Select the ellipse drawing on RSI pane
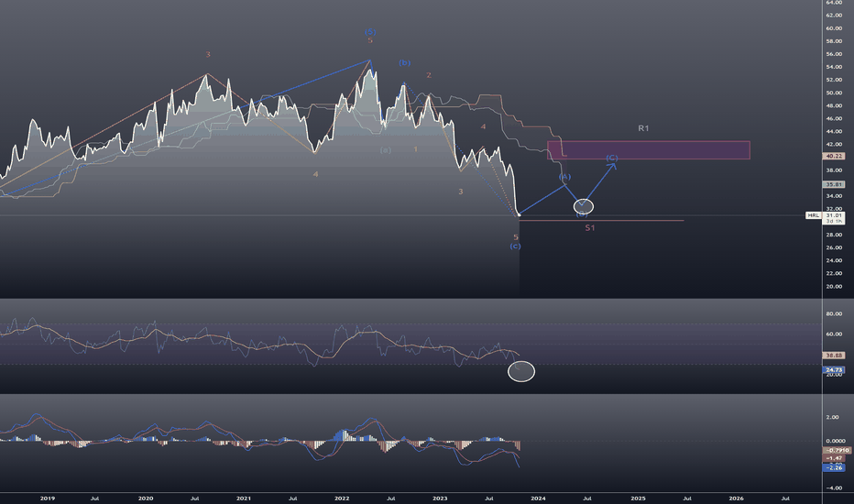This screenshot has height=504, width=854. 521,372
